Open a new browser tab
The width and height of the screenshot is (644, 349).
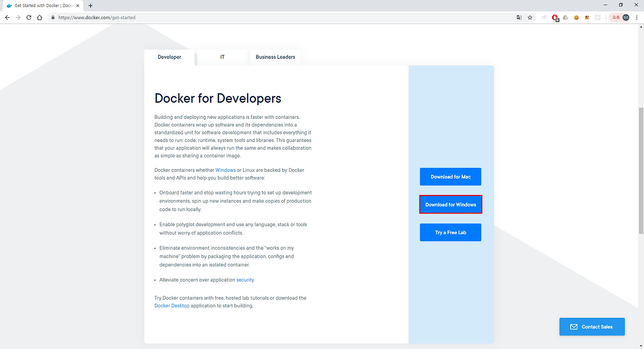[91, 6]
